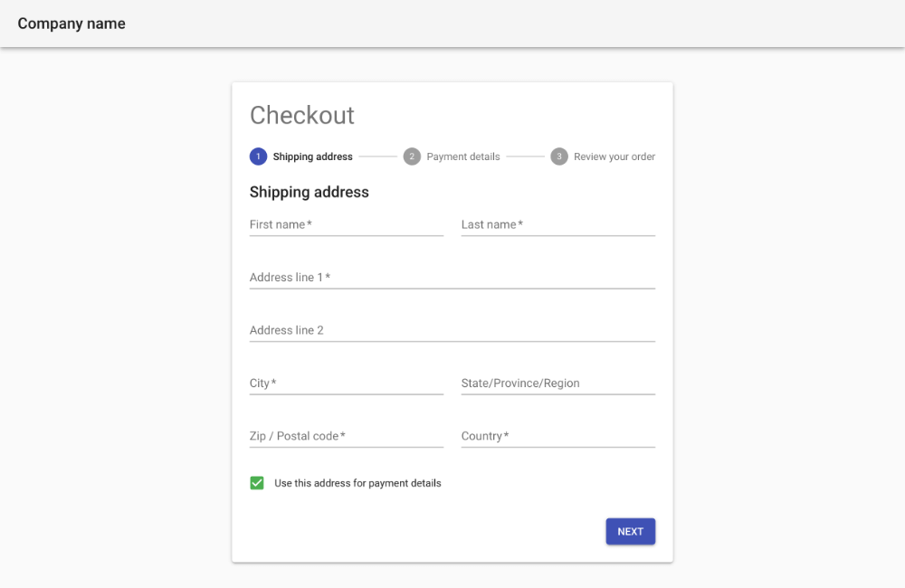
Task: Click the Checkout heading
Action: pos(302,116)
